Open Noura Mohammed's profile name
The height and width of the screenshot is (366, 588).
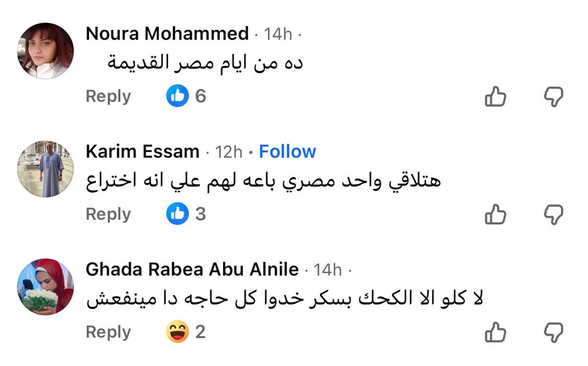[x=167, y=34]
